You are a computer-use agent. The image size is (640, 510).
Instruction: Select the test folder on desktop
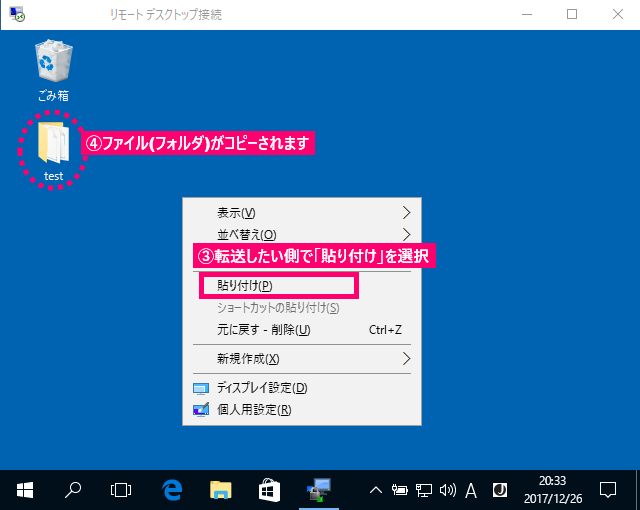coord(53,151)
